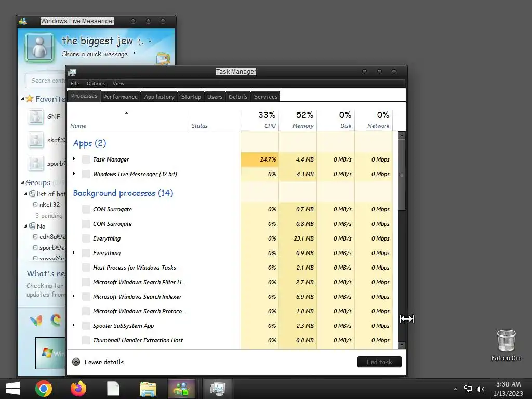Select the Microsoft Windows Search Filter H... process
Screen dimensions: 532x399
(x=230, y=282)
